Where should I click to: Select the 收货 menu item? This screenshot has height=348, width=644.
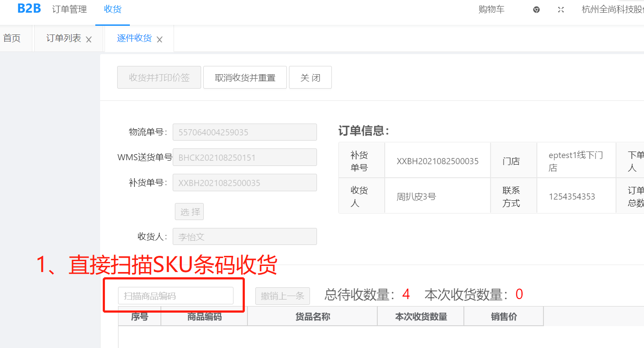tap(112, 9)
